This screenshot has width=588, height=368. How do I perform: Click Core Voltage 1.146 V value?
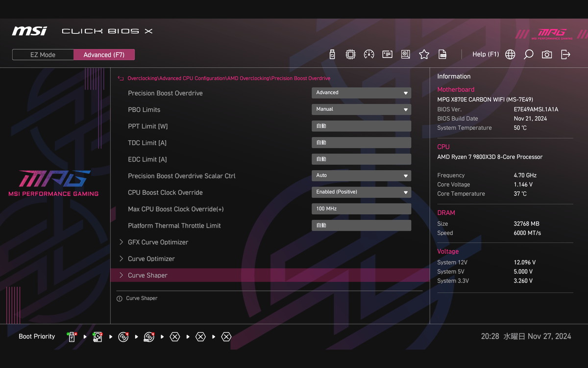523,185
